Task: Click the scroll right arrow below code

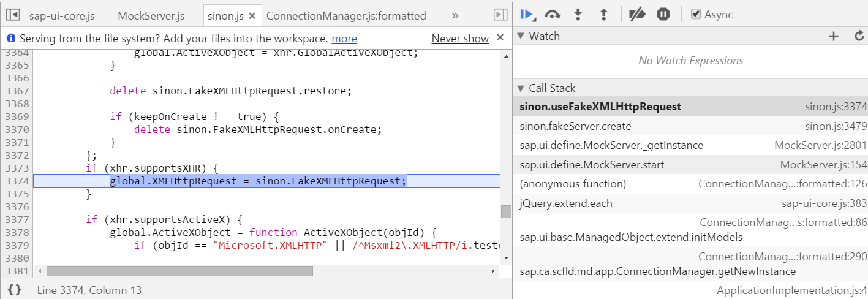Action: pyautogui.click(x=493, y=271)
